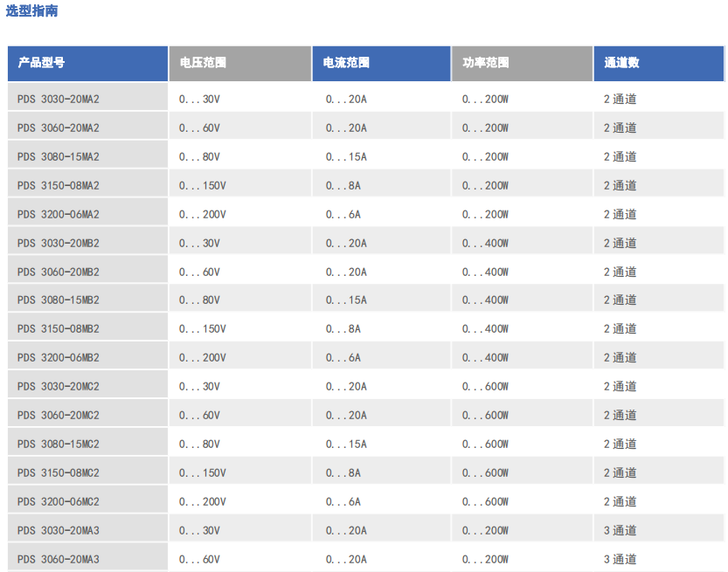Click model PDS 3030-20MA2
728x572 pixels.
(59, 100)
